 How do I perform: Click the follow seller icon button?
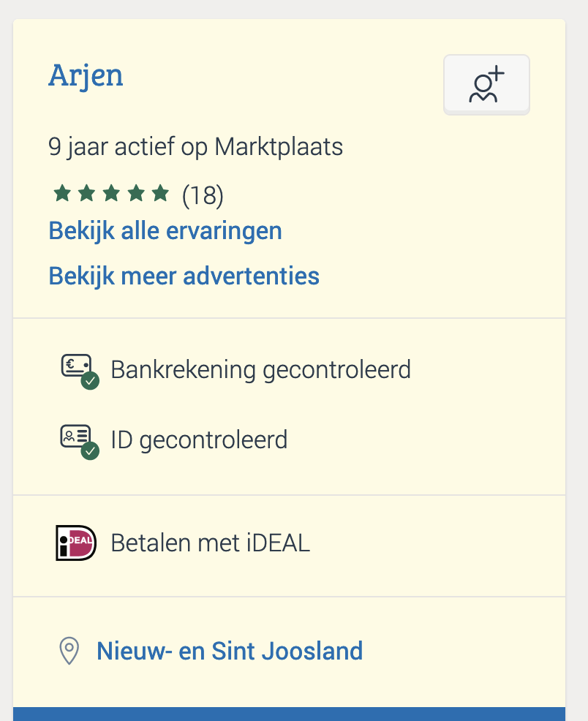pos(486,85)
